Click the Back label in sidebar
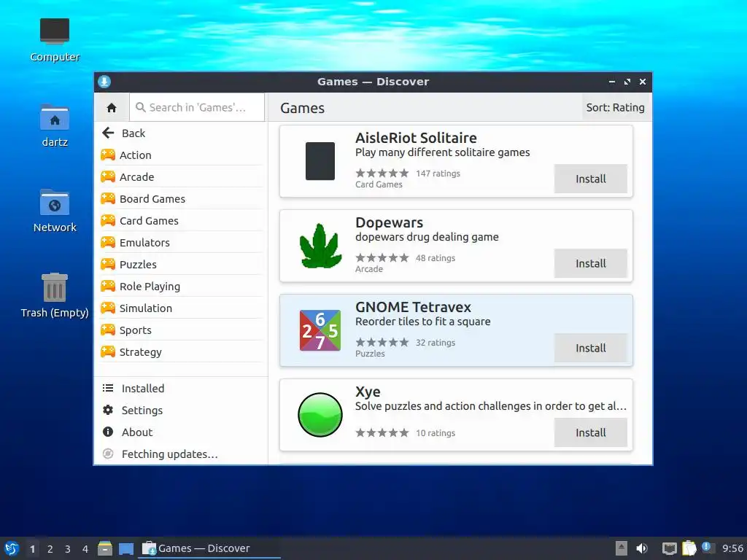747x560 pixels. click(x=133, y=133)
